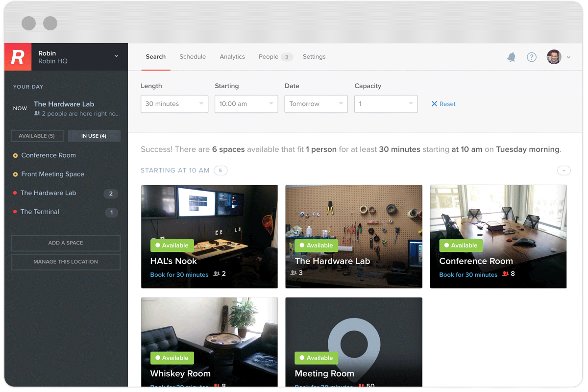Viewport: 588px width, 392px height.
Task: Click the Available badge on Conference Room card
Action: [x=461, y=245]
